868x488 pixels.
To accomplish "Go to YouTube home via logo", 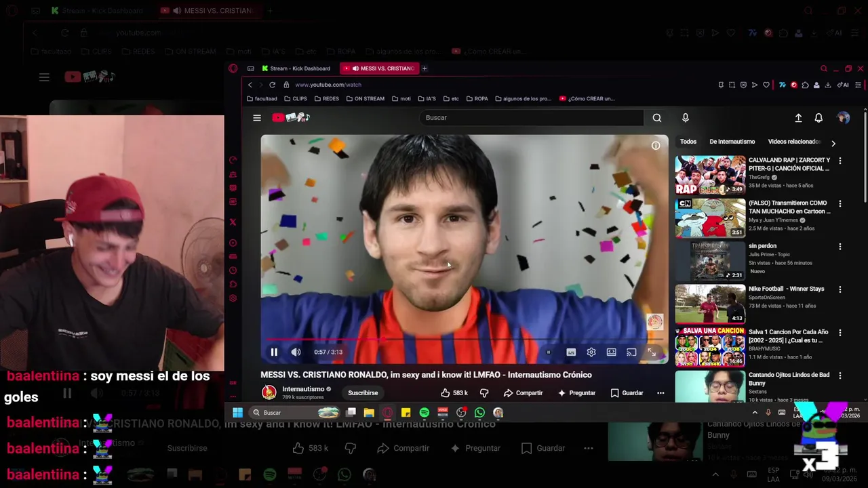I will click(291, 118).
